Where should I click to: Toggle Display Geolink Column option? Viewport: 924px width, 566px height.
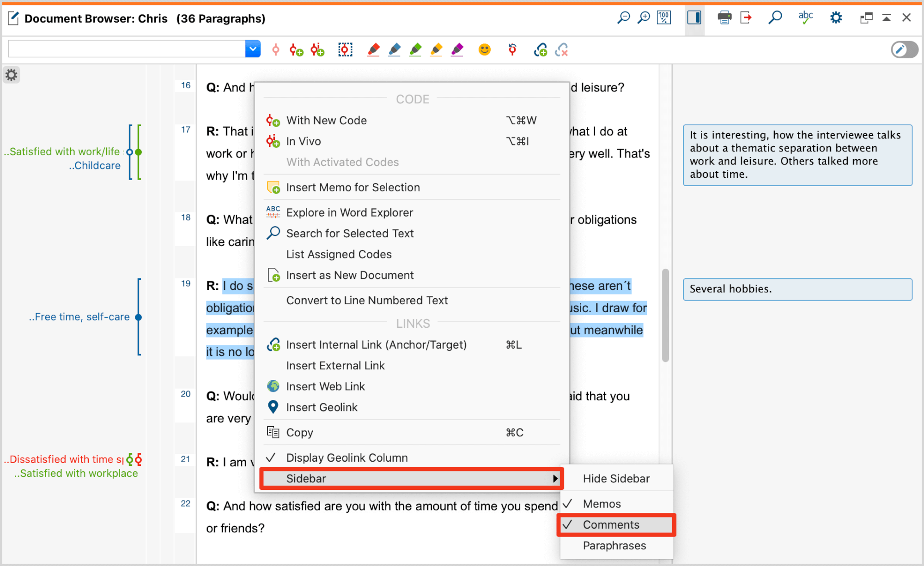346,458
